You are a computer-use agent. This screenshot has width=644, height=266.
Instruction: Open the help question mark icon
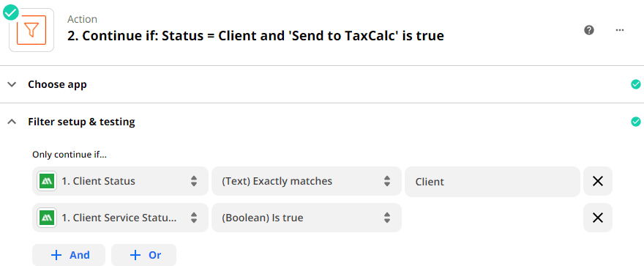[589, 30]
